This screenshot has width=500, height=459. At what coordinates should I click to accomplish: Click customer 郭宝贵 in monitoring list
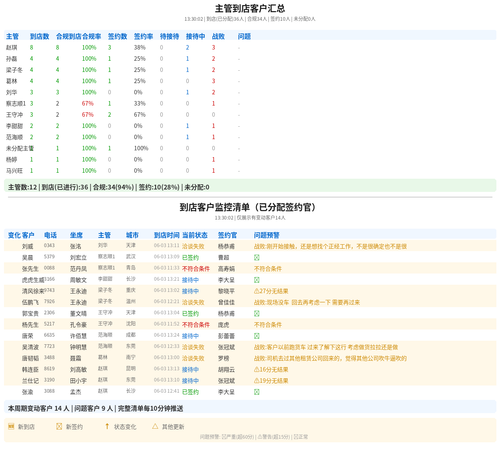30,313
